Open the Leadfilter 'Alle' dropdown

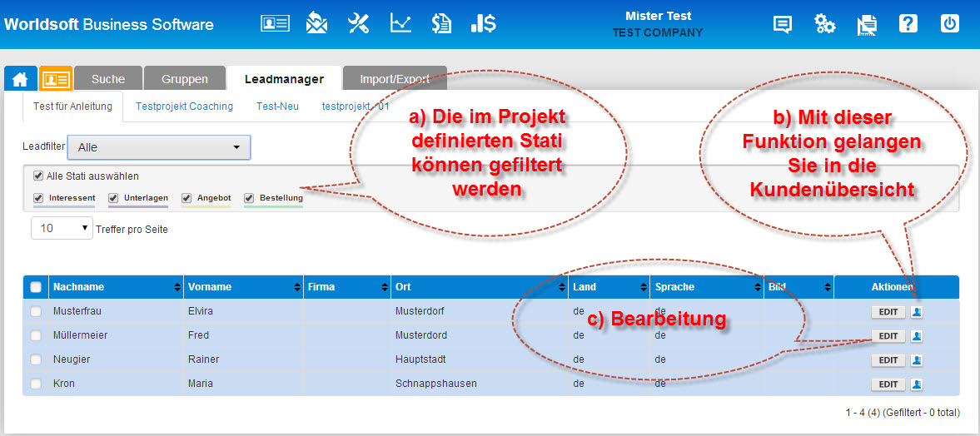(x=158, y=147)
